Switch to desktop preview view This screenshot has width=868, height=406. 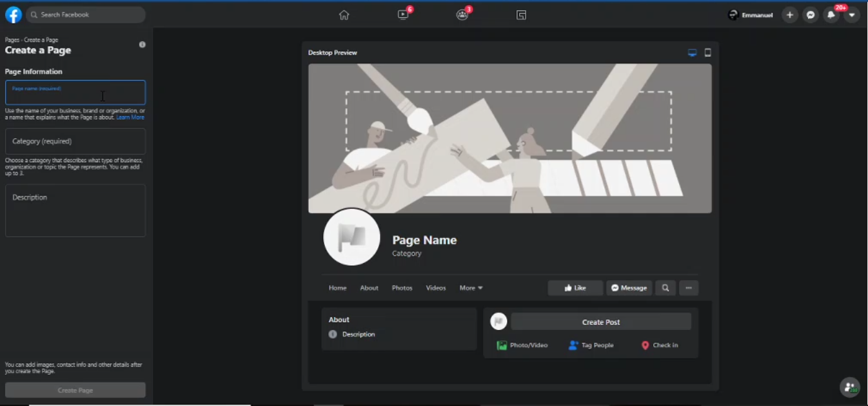point(692,53)
